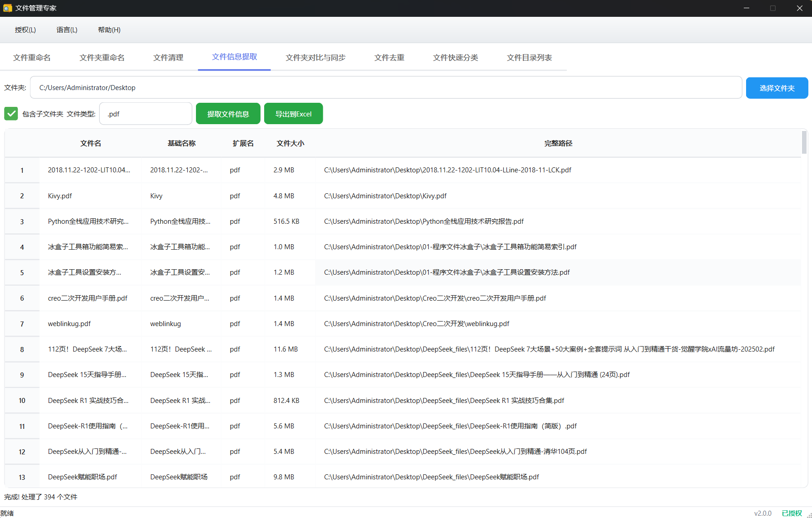812x518 pixels.
Task: Switch to the 文件重命名 tab
Action: (32, 58)
